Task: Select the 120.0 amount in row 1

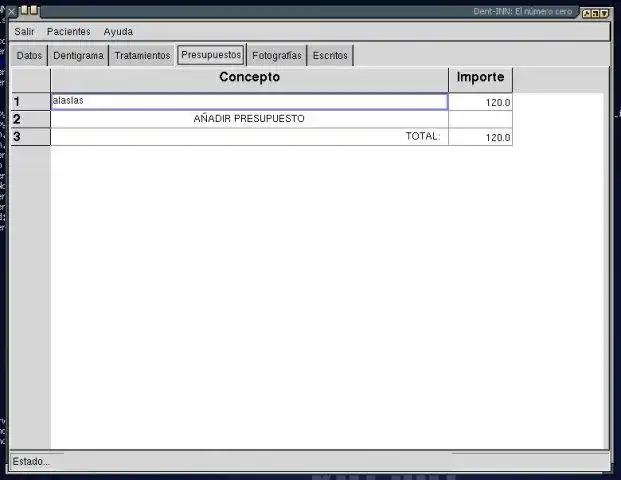Action: pos(480,102)
